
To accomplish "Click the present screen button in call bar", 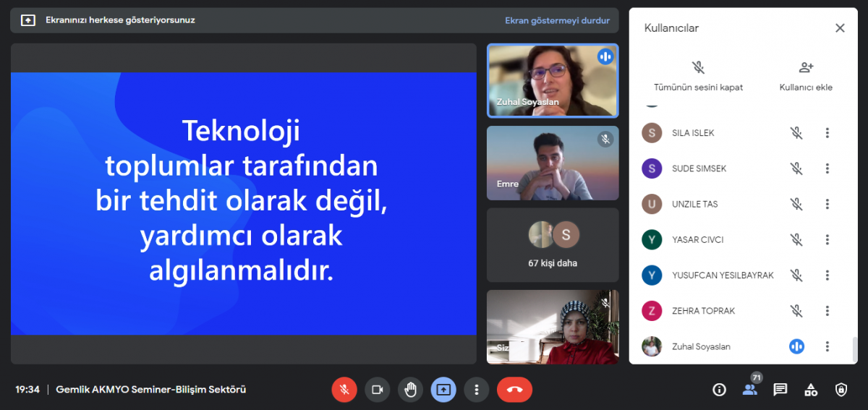I will (x=443, y=390).
